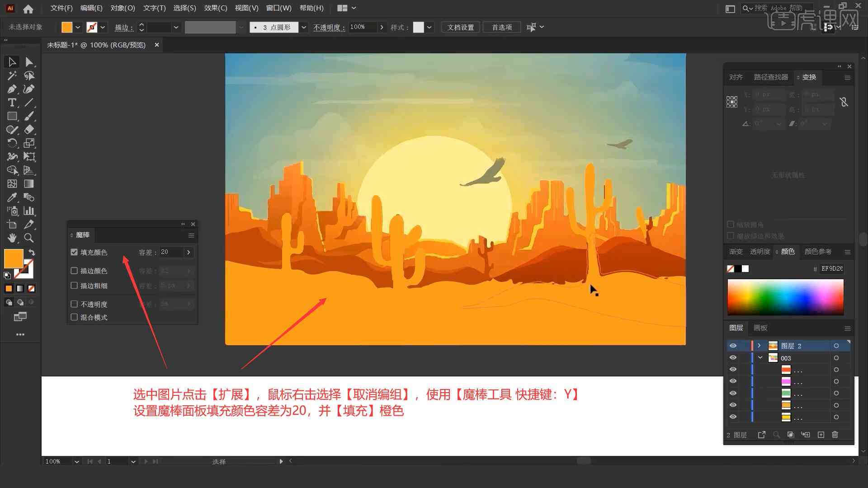The width and height of the screenshot is (868, 488).
Task: Toggle 描边颜色 checkbox in Magic Wand panel
Action: 75,271
